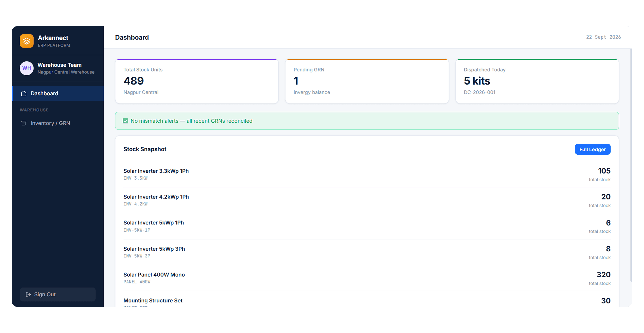Open the Dashboard menu item
Viewport: 644px width, 333px height.
point(58,94)
